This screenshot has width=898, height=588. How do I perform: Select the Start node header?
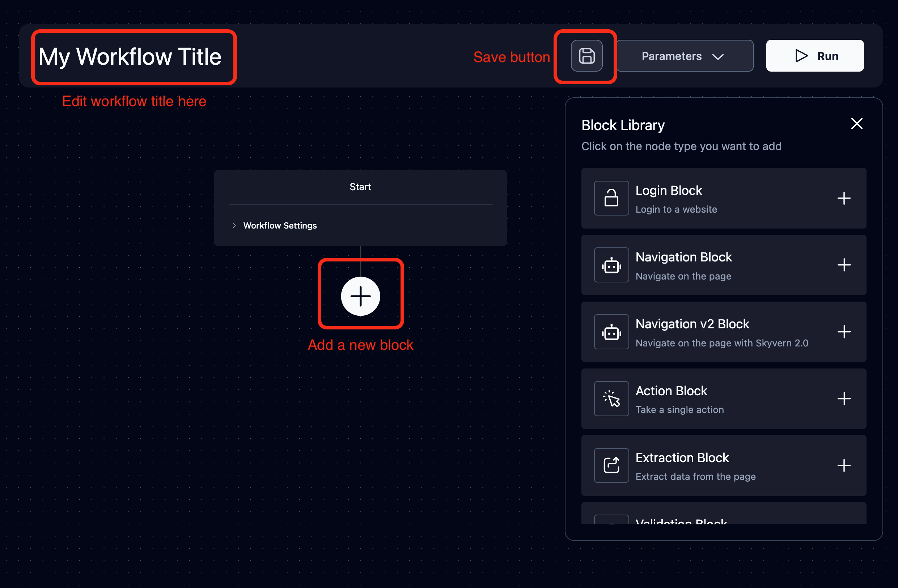[x=360, y=187]
